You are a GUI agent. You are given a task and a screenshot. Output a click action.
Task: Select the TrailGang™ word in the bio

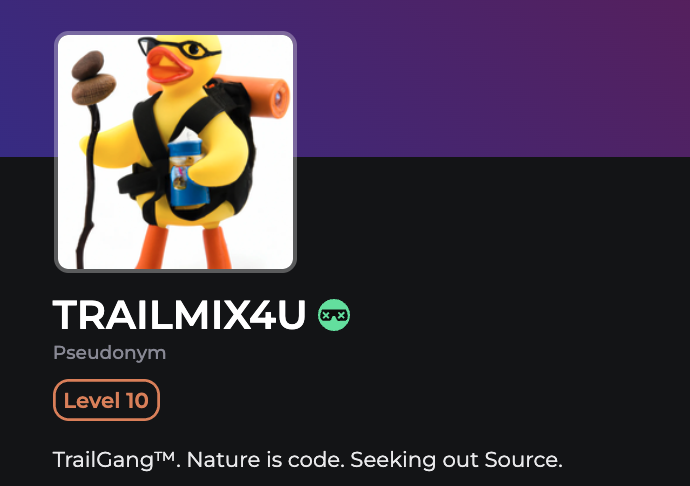(x=114, y=460)
